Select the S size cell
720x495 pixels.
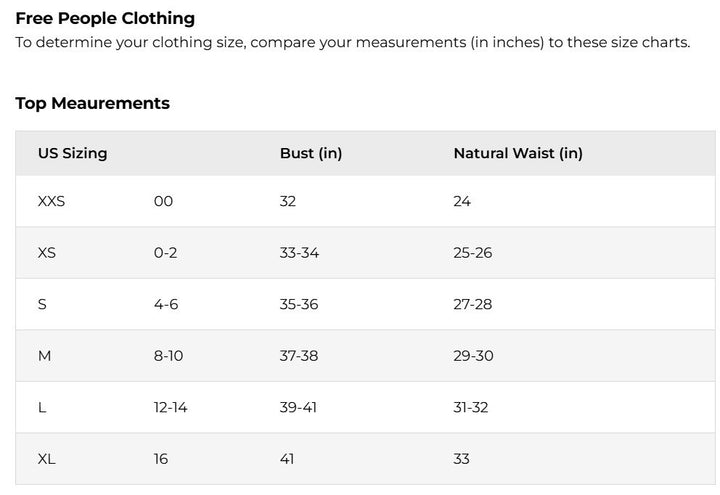(42, 304)
